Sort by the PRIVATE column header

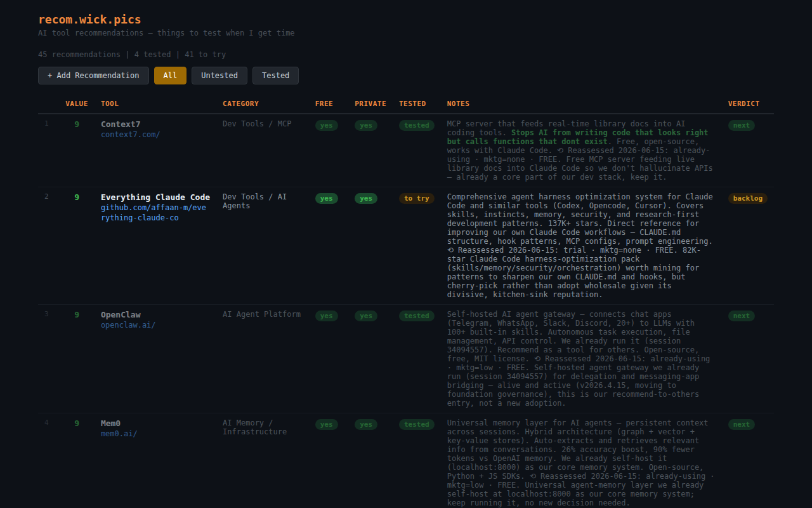tap(370, 104)
